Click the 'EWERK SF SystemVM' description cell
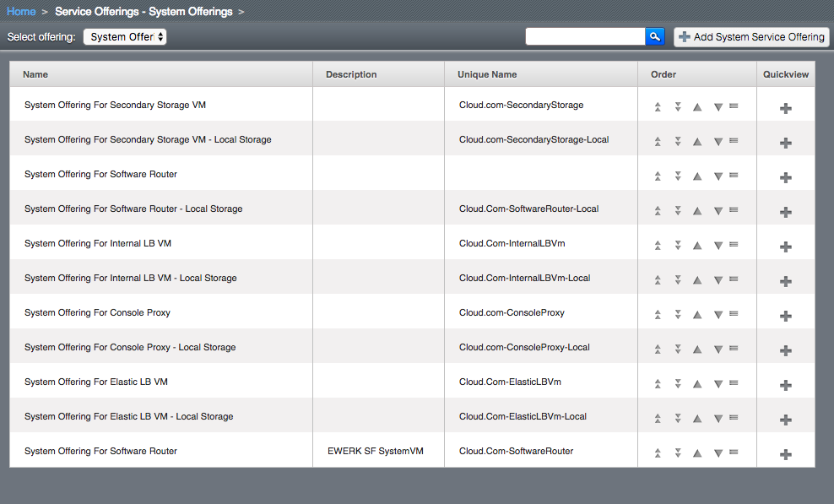 (x=376, y=451)
